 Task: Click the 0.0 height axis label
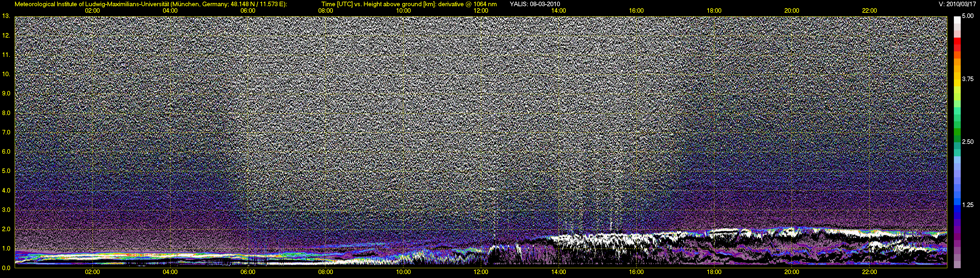[x=6, y=268]
